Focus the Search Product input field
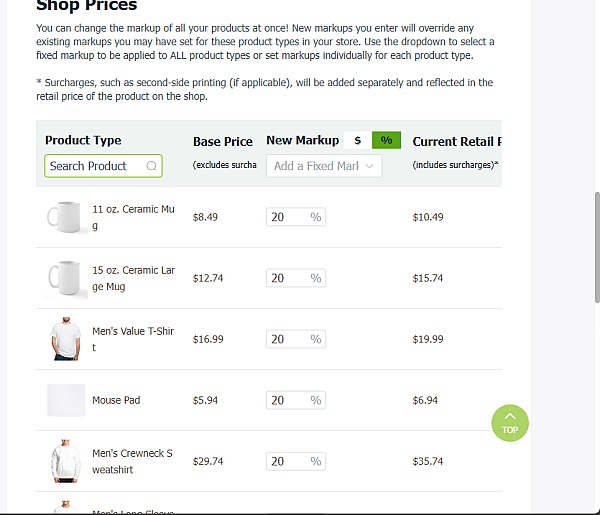The height and width of the screenshot is (515, 600). [103, 166]
